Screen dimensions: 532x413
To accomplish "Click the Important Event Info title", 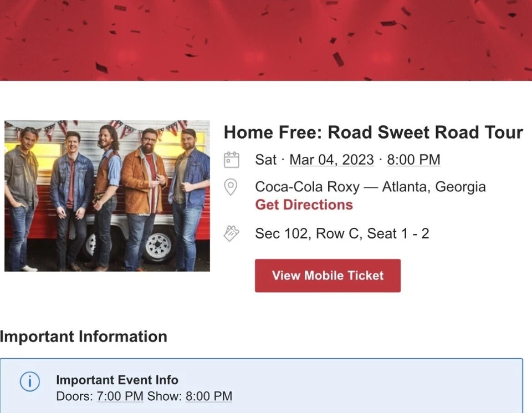I will [117, 380].
